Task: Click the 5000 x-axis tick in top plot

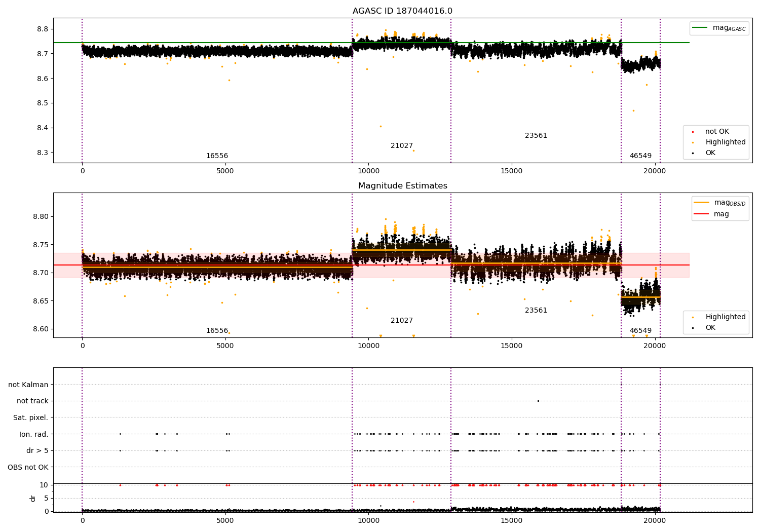Action: click(225, 171)
